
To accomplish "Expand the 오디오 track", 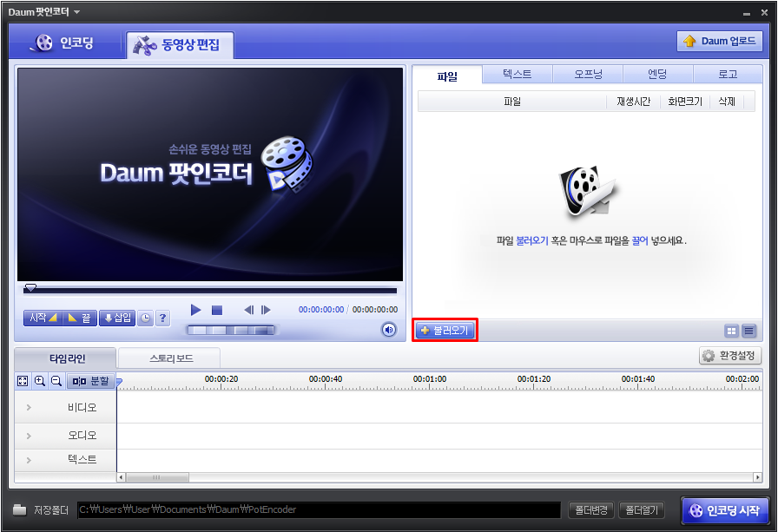I will (x=29, y=436).
